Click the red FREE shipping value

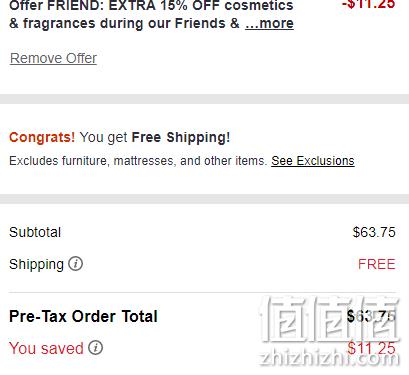click(377, 264)
